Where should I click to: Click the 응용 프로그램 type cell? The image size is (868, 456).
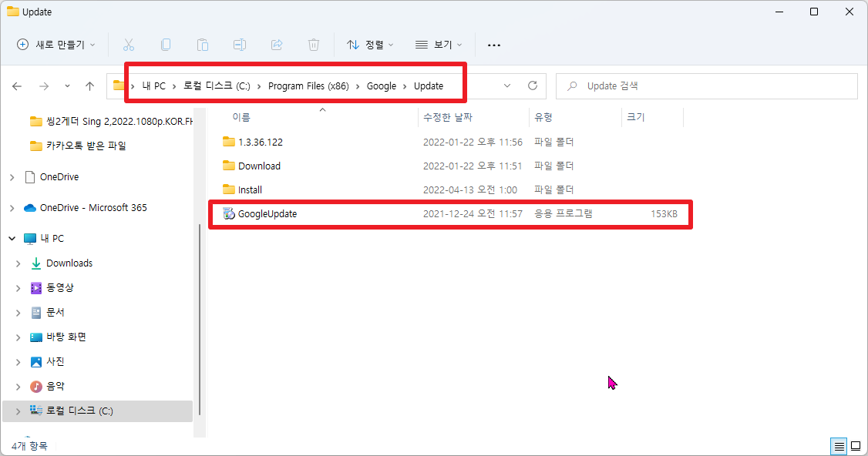click(x=563, y=213)
